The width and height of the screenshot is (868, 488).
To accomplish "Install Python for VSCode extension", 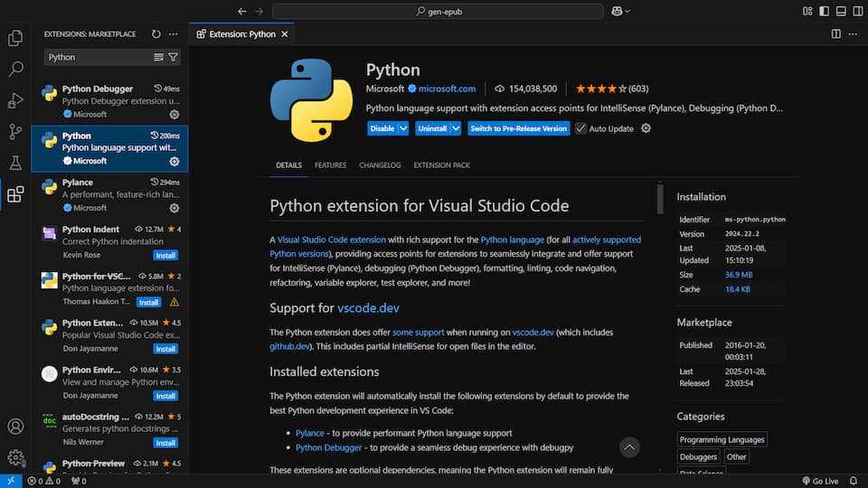I will point(148,302).
